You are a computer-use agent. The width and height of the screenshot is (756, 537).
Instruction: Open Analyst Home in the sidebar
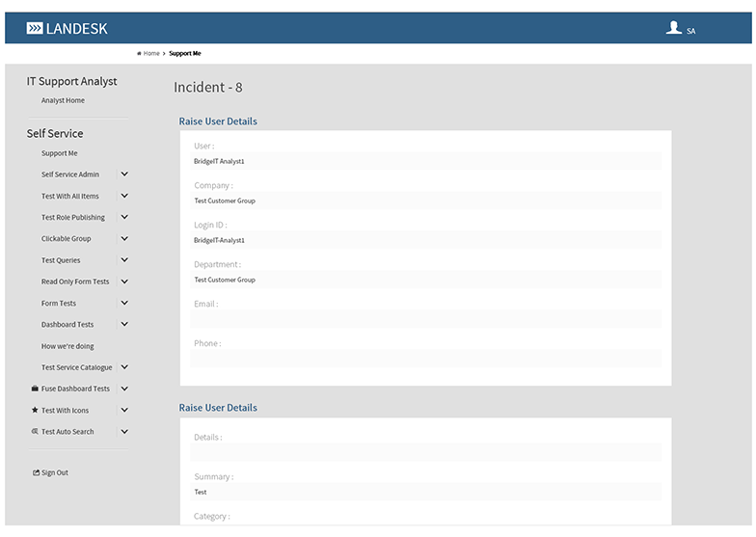(63, 100)
